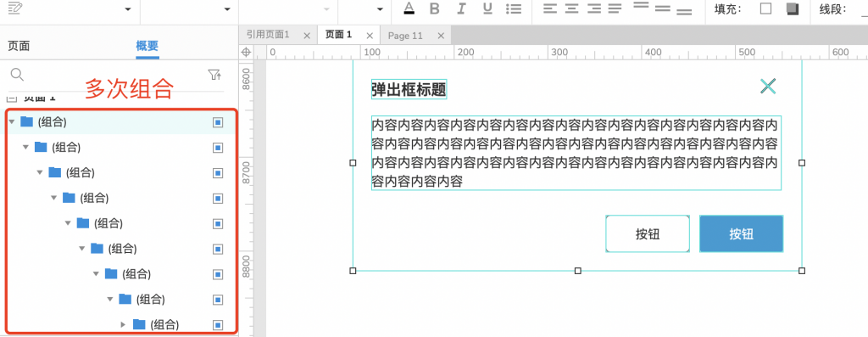Center align the text
Screen dimensions: 868x337
pyautogui.click(x=572, y=8)
